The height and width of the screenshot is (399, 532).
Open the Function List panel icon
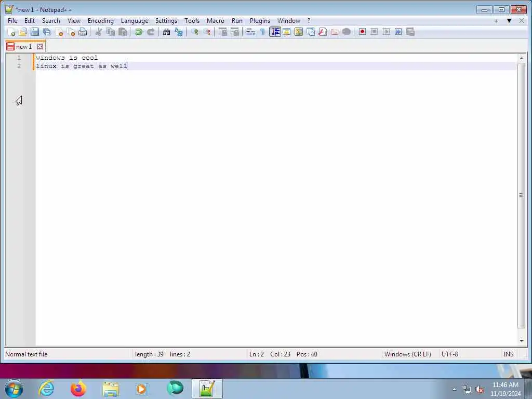[323, 32]
